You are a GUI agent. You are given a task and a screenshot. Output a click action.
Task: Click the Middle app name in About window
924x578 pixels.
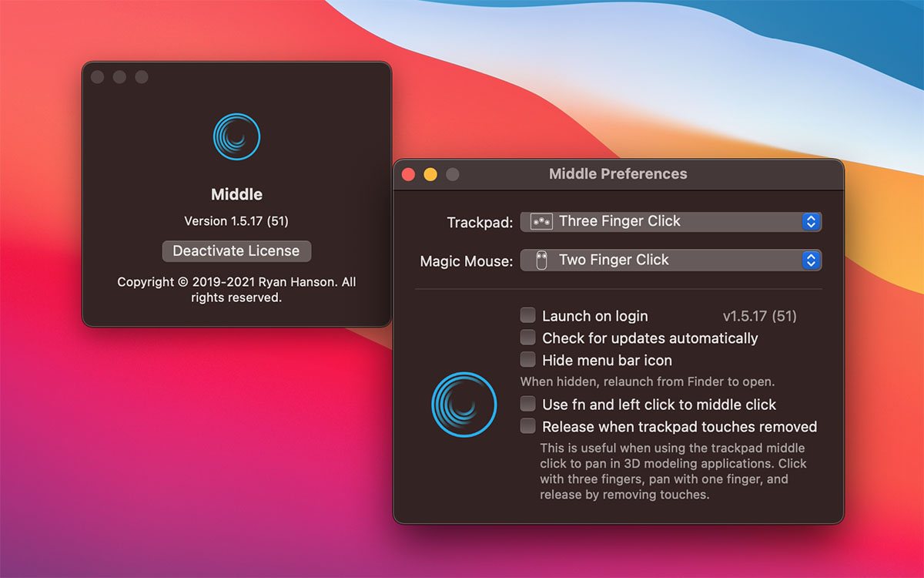click(x=236, y=195)
